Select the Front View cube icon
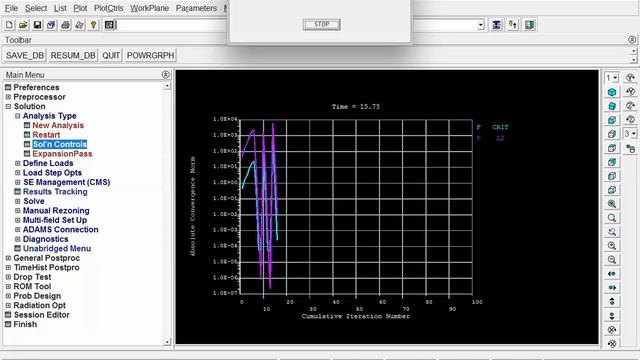The image size is (640, 360). point(611,120)
